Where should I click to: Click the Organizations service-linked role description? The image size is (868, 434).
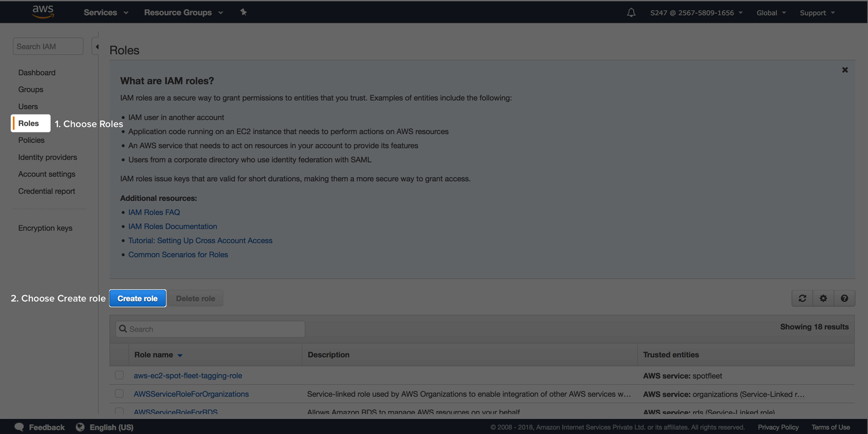pos(469,394)
